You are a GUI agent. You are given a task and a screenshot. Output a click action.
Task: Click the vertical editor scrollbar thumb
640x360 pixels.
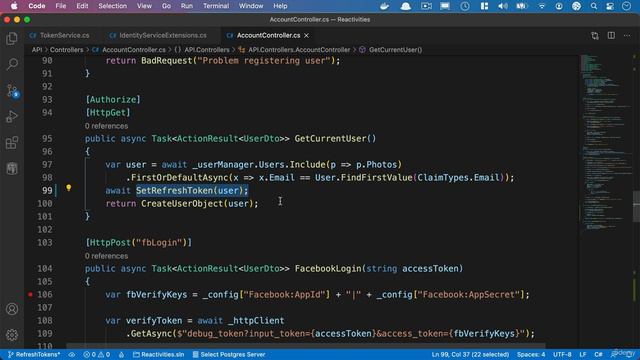(636, 206)
